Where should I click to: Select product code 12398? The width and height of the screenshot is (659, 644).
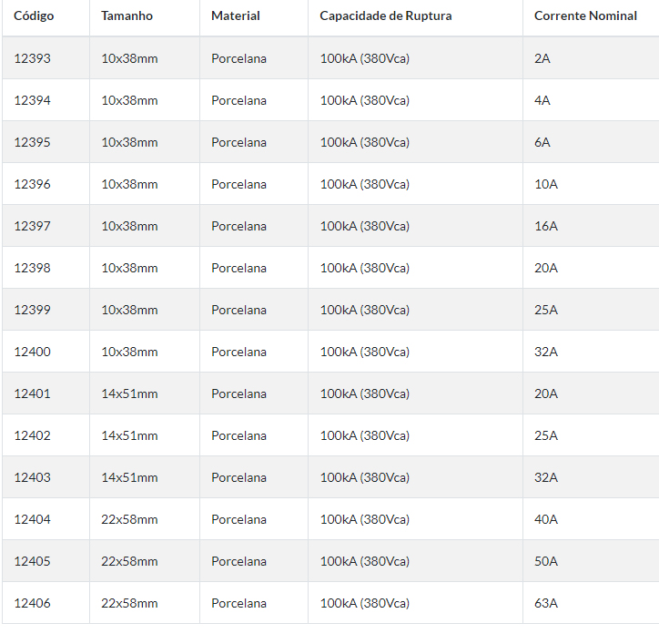coord(33,268)
